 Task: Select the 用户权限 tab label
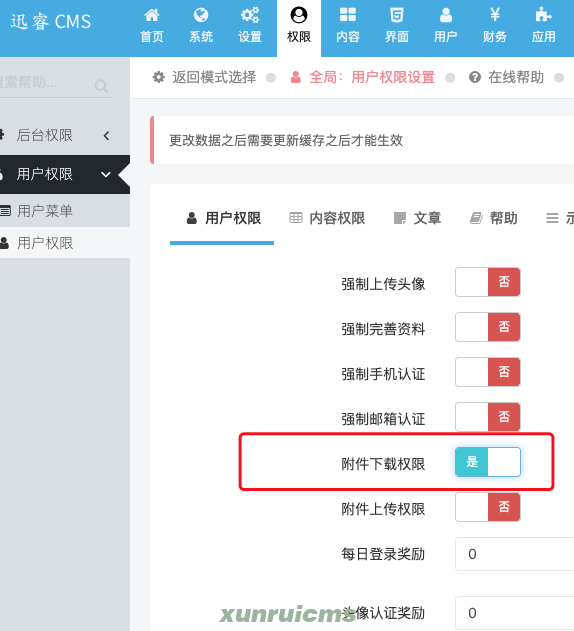[233, 218]
